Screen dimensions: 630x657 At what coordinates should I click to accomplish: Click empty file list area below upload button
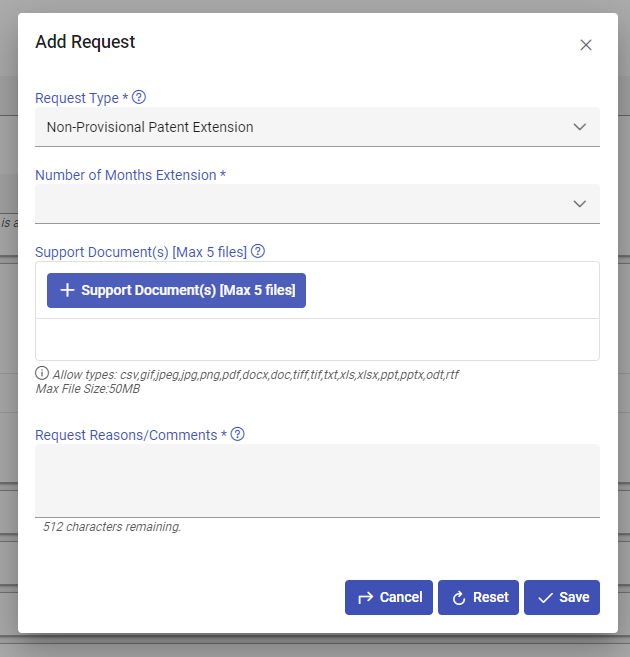317,339
